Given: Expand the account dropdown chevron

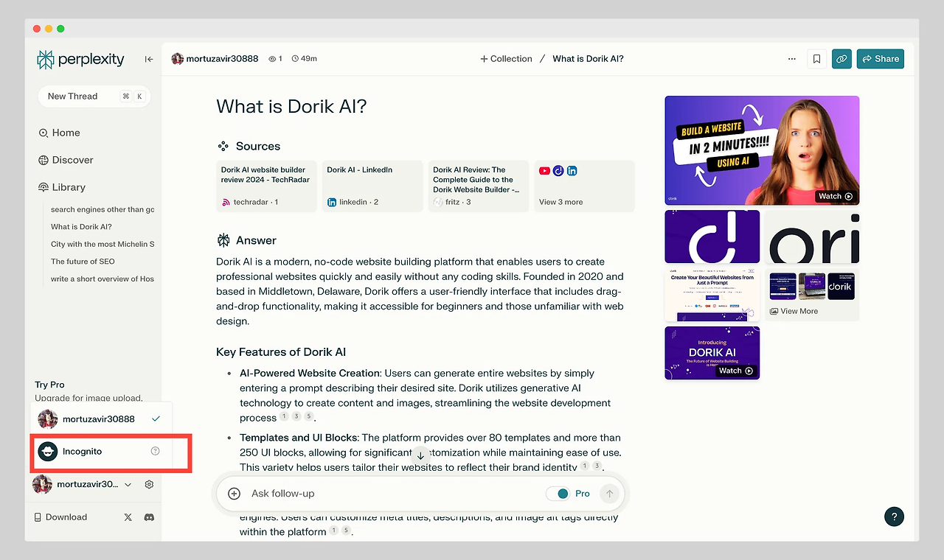Looking at the screenshot, I should (x=128, y=484).
